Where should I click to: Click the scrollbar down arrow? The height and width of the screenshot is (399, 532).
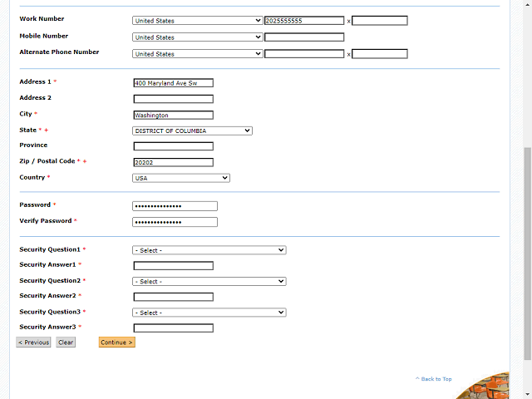point(528,395)
